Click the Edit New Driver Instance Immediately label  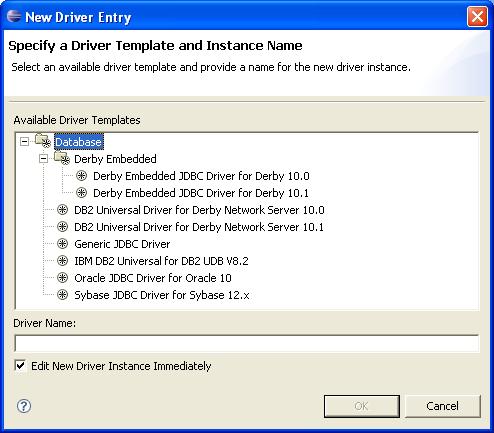[x=121, y=366]
